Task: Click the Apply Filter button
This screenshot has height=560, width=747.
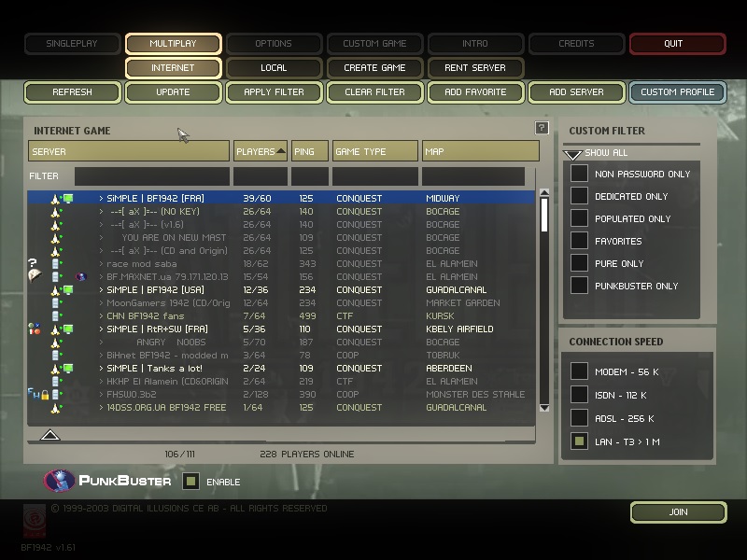Action: tap(274, 91)
